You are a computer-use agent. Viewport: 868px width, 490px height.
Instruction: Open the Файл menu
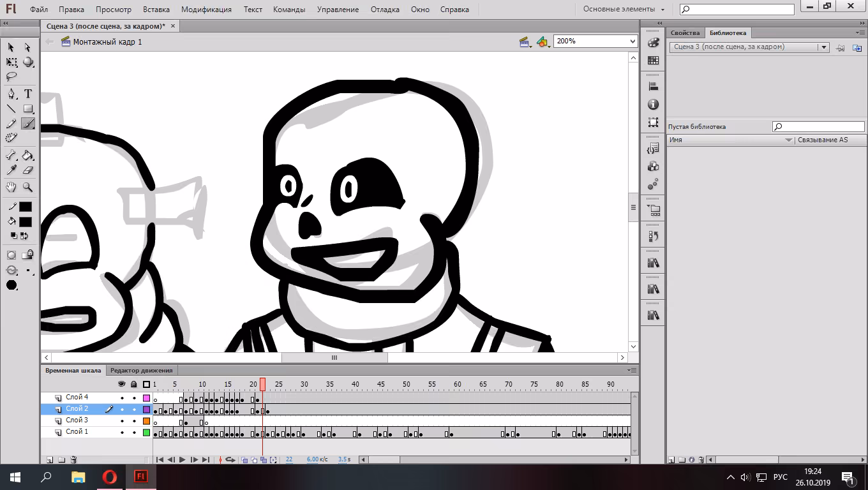tap(39, 10)
